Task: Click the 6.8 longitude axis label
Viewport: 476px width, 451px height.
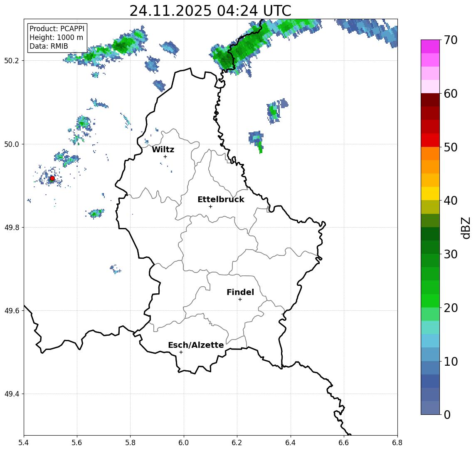Action: [x=397, y=443]
